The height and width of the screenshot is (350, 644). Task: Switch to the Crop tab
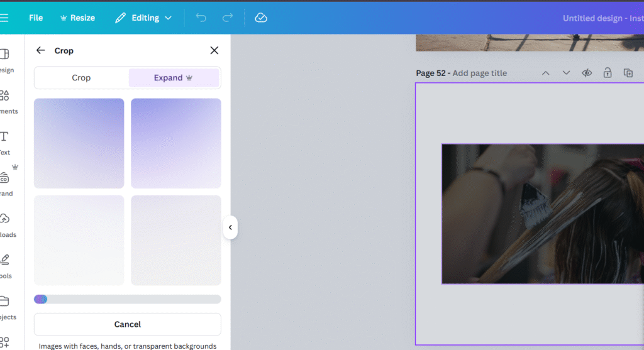(x=81, y=78)
